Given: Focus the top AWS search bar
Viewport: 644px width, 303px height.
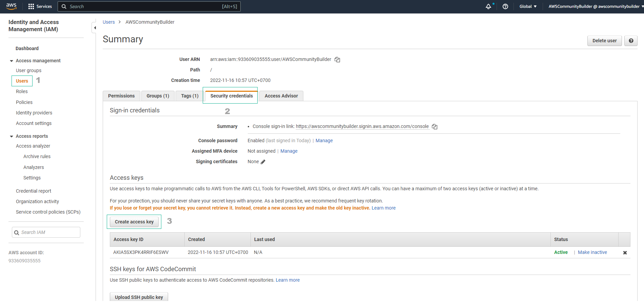Looking at the screenshot, I should [149, 6].
